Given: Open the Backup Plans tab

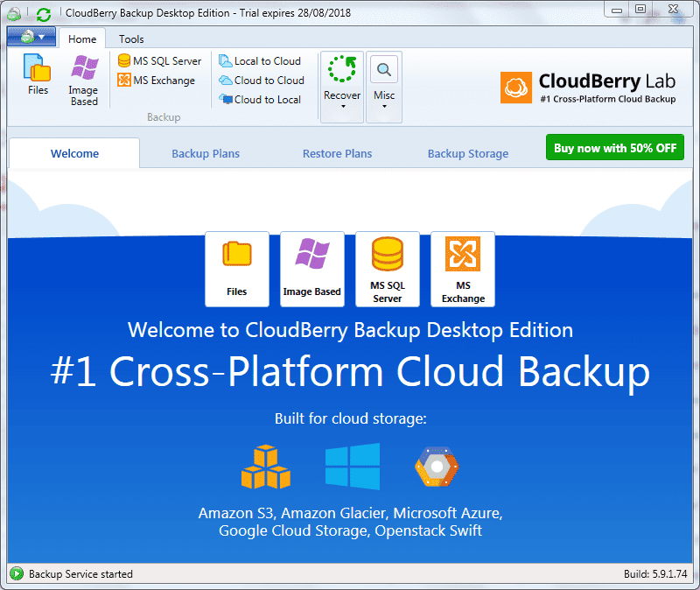Looking at the screenshot, I should (206, 154).
